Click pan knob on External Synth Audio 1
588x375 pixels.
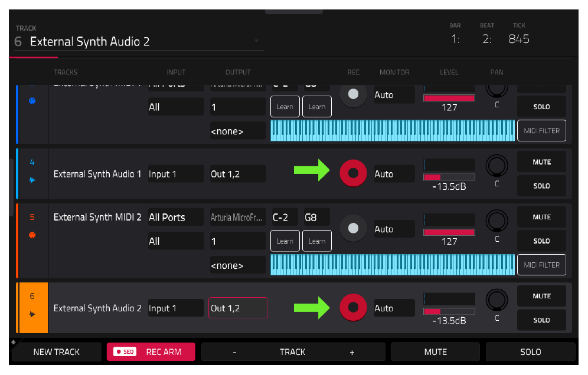pyautogui.click(x=496, y=166)
